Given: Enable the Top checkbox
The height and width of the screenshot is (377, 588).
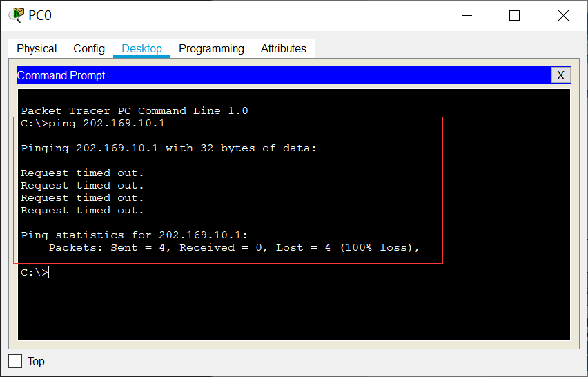Looking at the screenshot, I should point(15,361).
